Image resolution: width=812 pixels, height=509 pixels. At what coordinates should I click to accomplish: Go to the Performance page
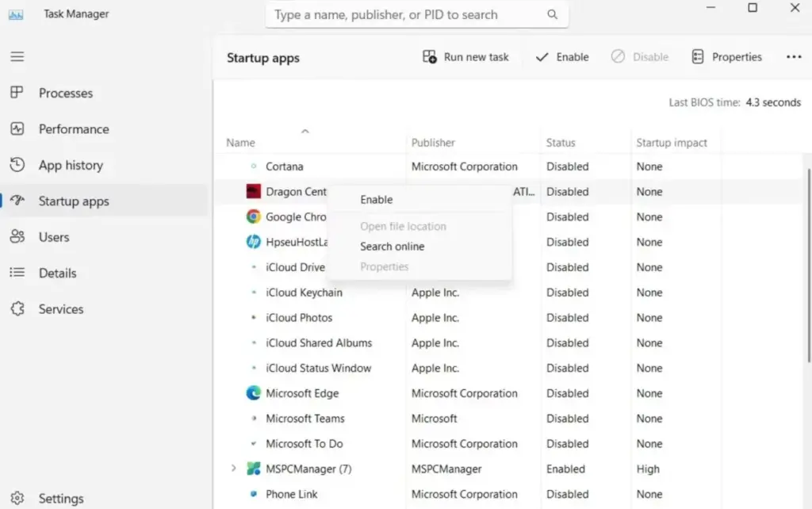click(x=73, y=129)
